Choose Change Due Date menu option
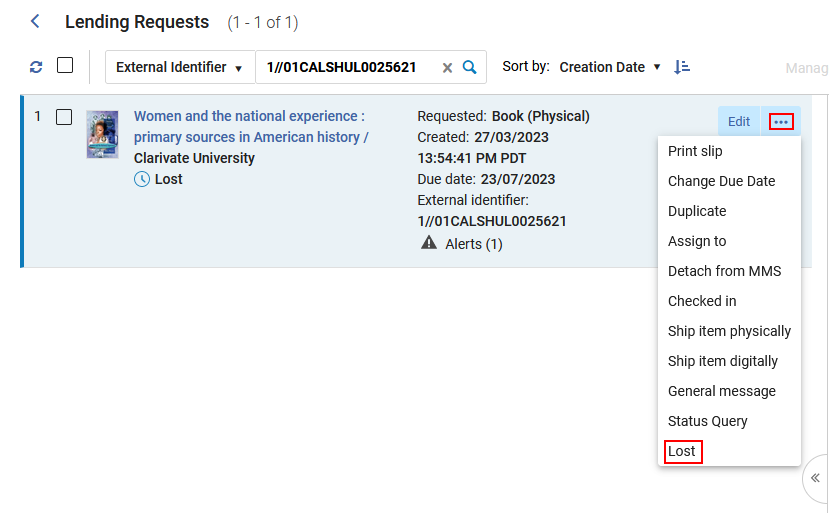829x513 pixels. click(x=721, y=181)
